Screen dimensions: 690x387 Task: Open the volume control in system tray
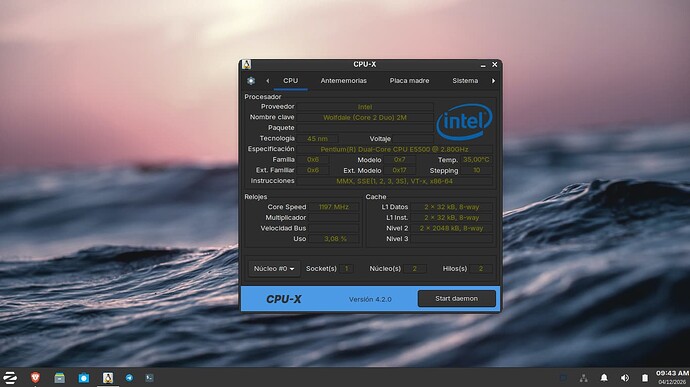[x=624, y=378]
